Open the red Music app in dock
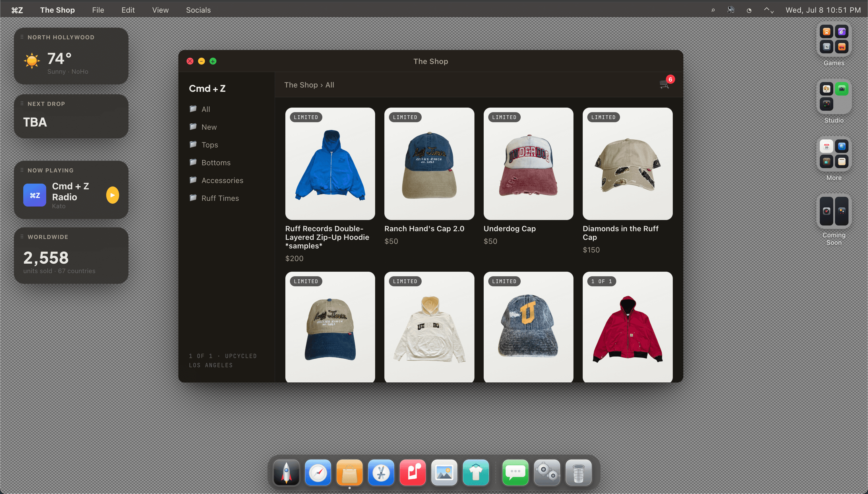Image resolution: width=868 pixels, height=494 pixels. pyautogui.click(x=412, y=472)
